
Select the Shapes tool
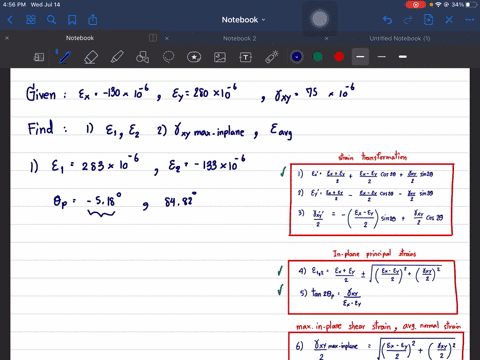coord(142,57)
